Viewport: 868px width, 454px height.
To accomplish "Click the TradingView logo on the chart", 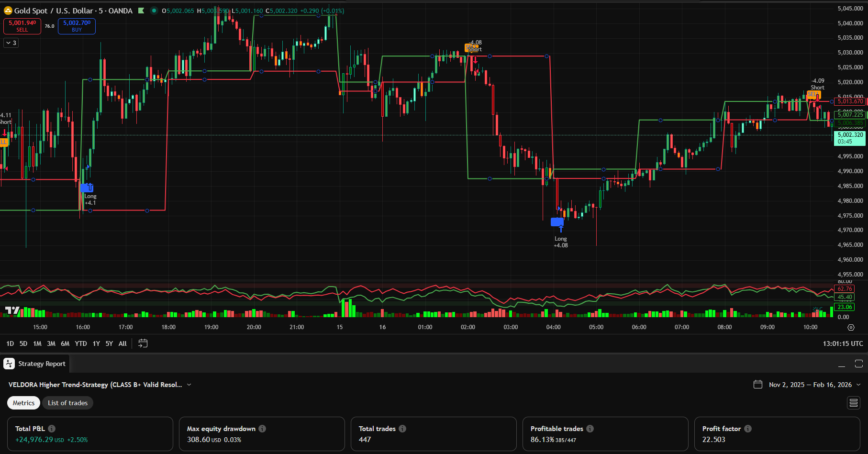I will [x=12, y=310].
